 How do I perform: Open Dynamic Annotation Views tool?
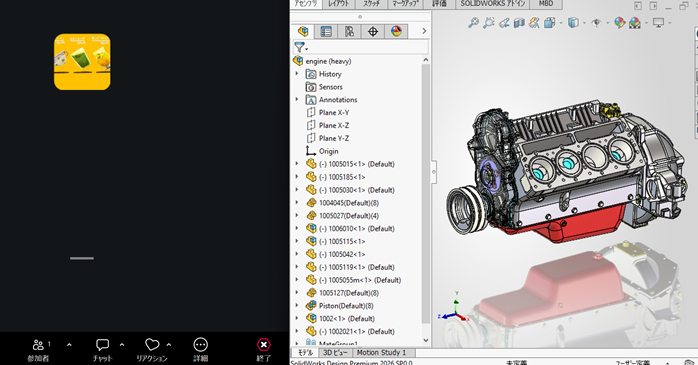[x=534, y=22]
